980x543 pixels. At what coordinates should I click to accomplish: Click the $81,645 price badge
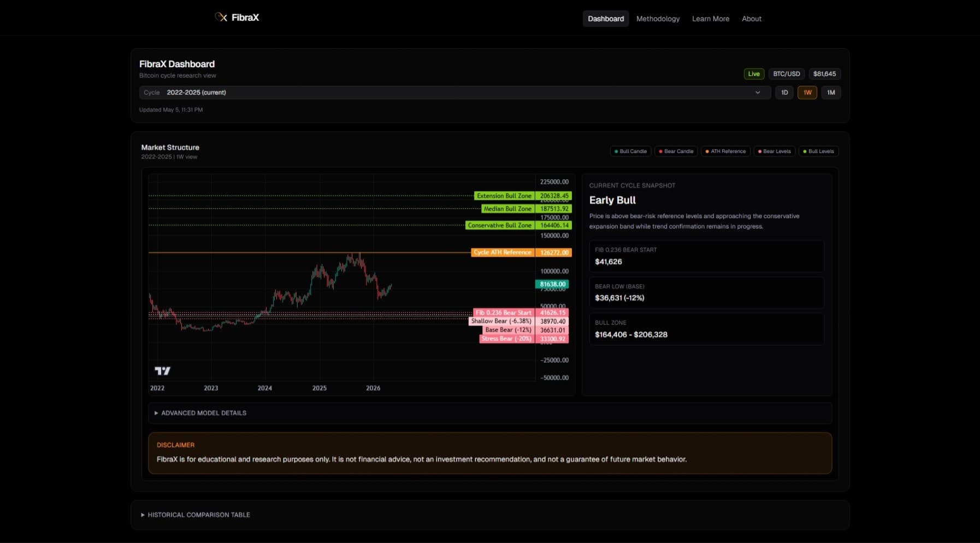[x=824, y=74]
